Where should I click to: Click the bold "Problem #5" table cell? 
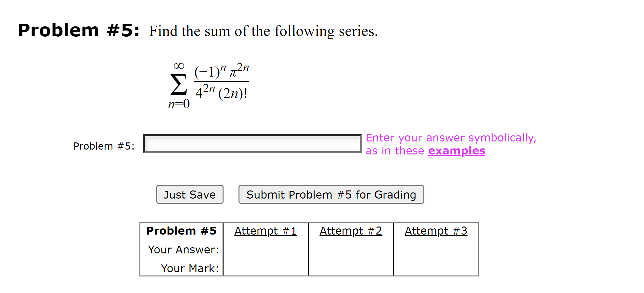click(x=181, y=231)
